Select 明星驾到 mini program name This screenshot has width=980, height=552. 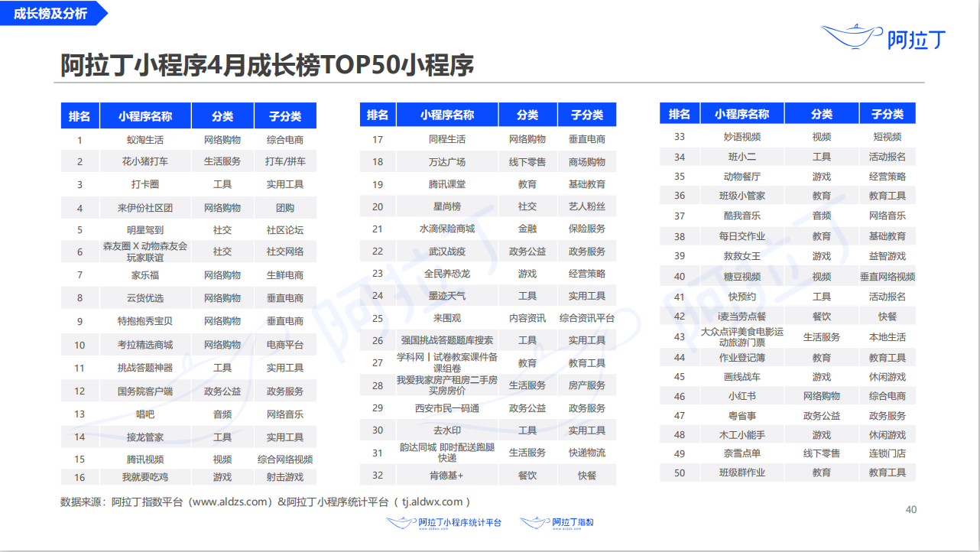pos(145,229)
